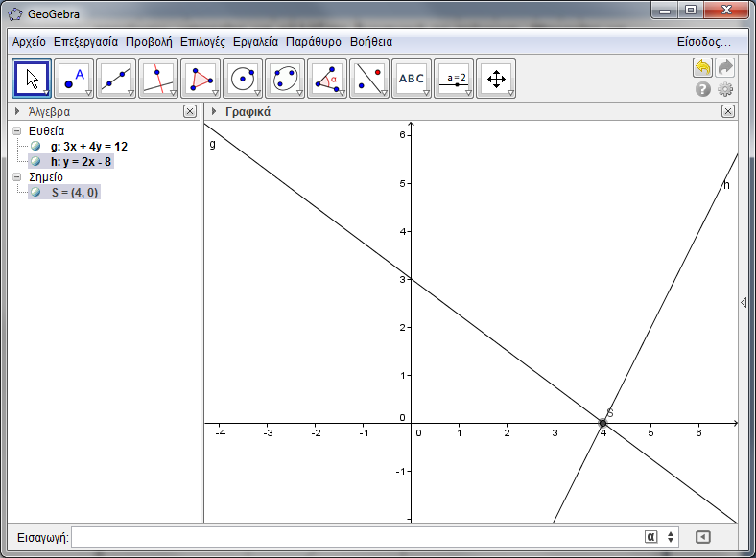Click inside the Εισαγωγή input field
This screenshot has height=558, width=756.
tap(357, 537)
